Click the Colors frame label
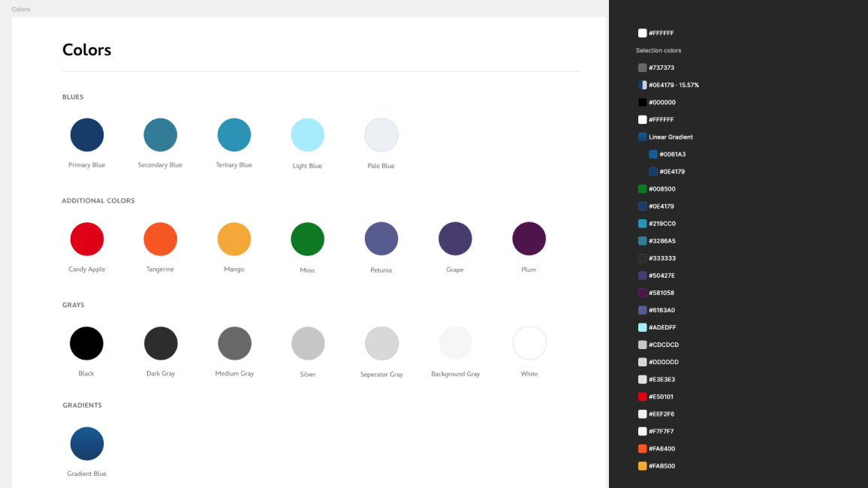 pyautogui.click(x=21, y=9)
